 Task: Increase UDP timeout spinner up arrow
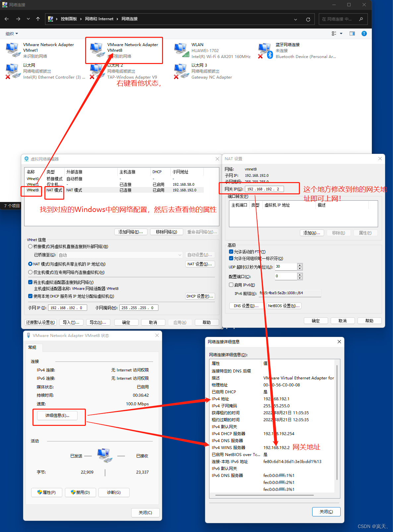click(300, 265)
